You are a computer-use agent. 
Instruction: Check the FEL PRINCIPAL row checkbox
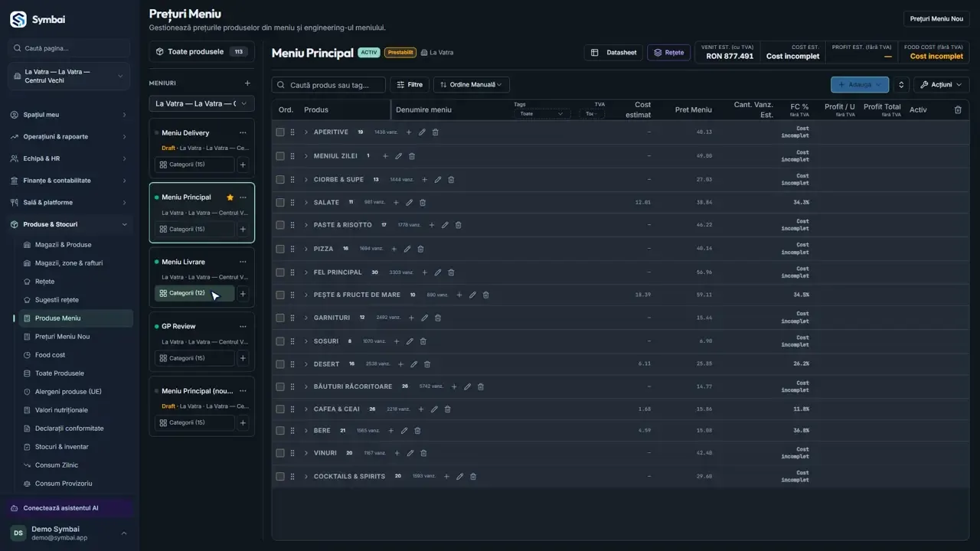pos(280,272)
